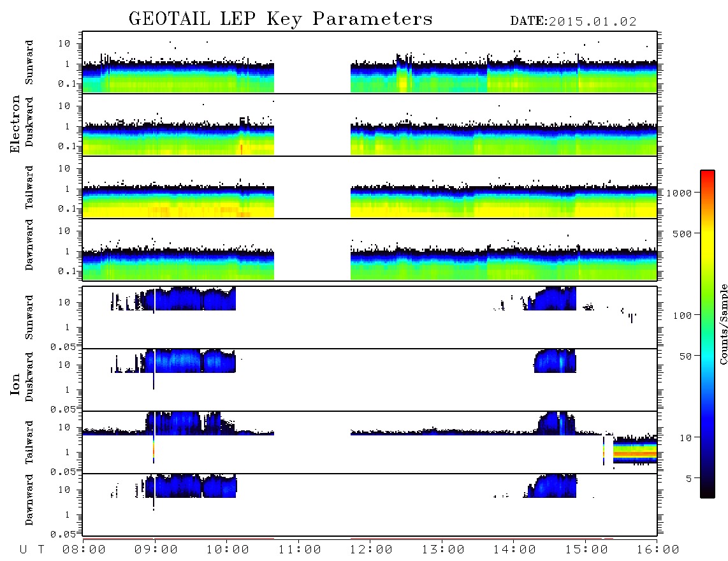This screenshot has width=728, height=561.
Task: Select the 16:00 time tick label
Action: pyautogui.click(x=658, y=550)
